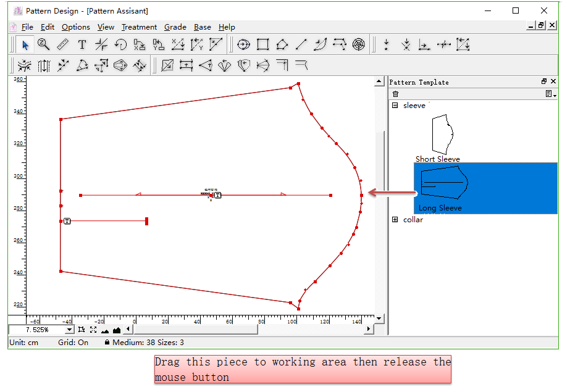Open the Pattern Template options dropdown
The image size is (570, 392).
pos(550,94)
